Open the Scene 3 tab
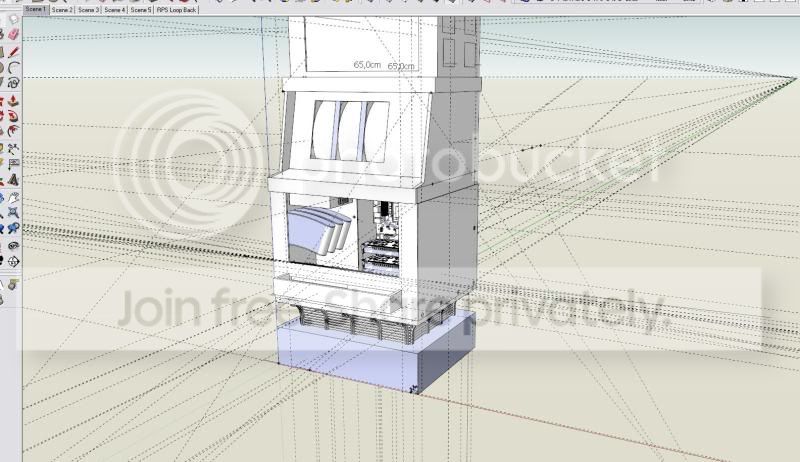 [x=88, y=10]
